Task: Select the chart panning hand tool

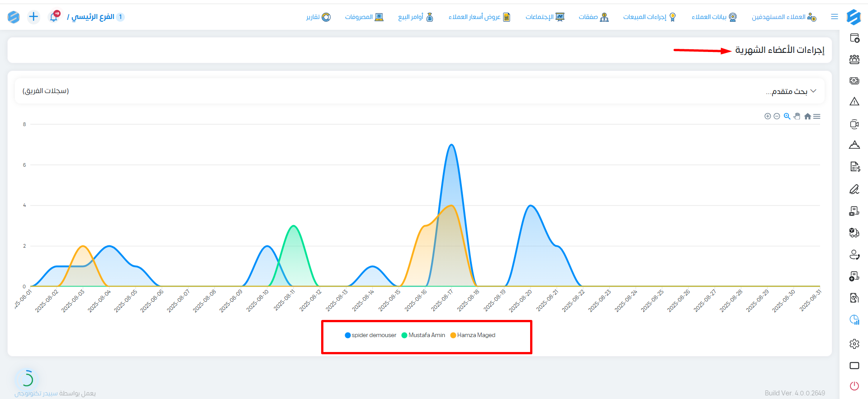Action: (x=797, y=117)
